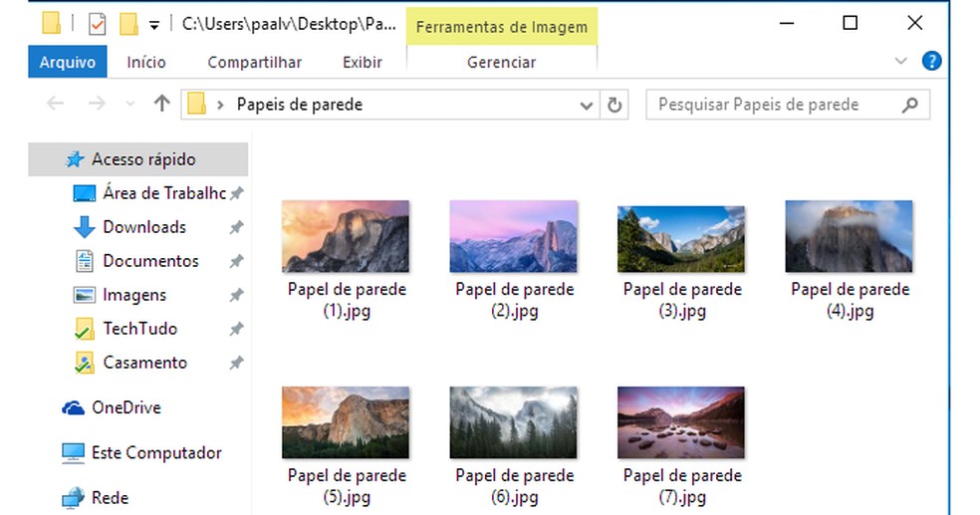Select Acesso rápido in navigation pane
This screenshot has width=980, height=515.
tap(138, 159)
